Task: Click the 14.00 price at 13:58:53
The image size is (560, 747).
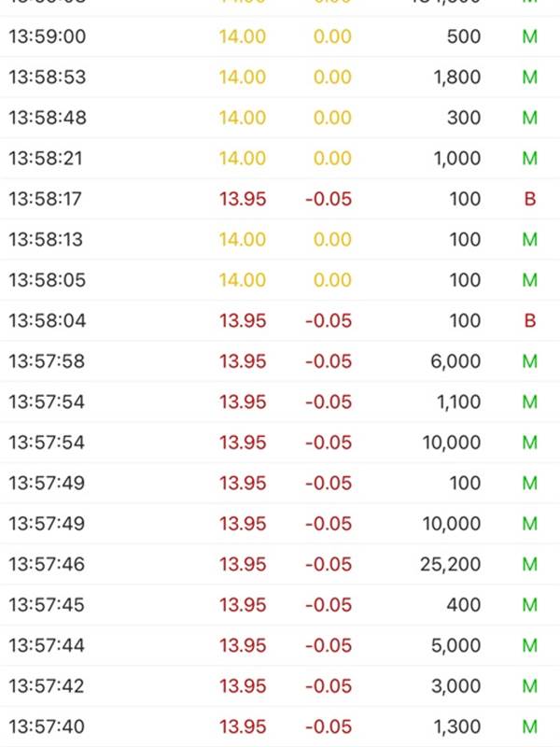Action: click(243, 78)
